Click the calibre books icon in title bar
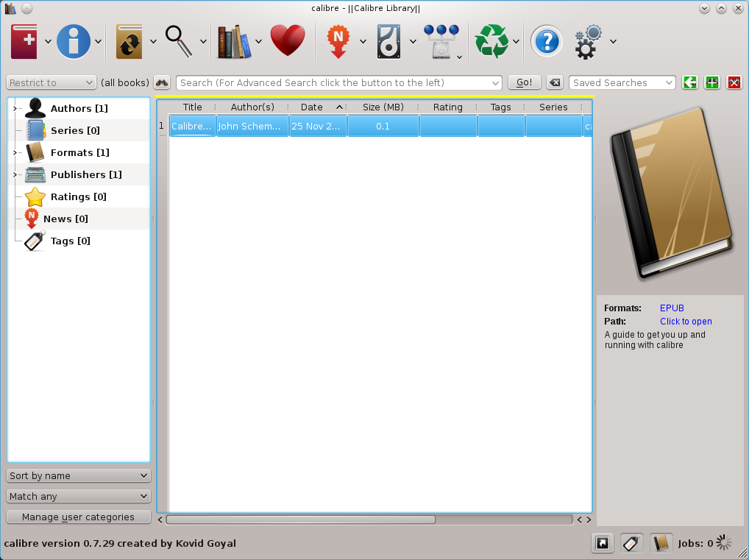 10,8
